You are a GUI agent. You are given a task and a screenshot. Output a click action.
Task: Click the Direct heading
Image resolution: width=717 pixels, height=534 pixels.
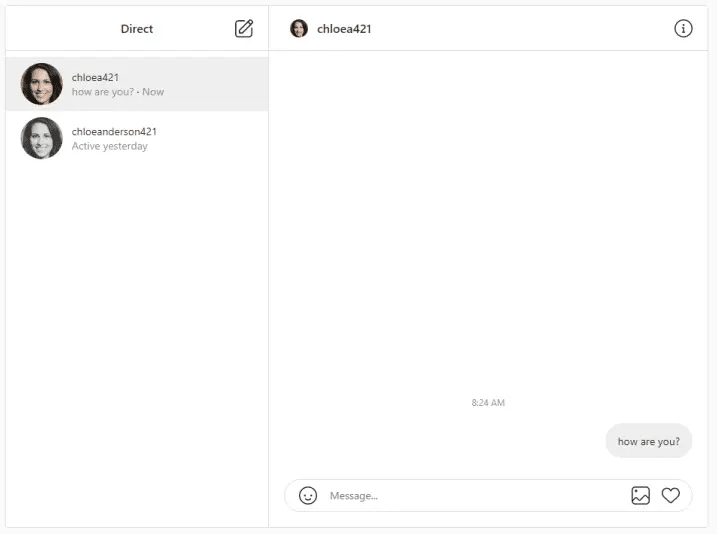(x=137, y=29)
